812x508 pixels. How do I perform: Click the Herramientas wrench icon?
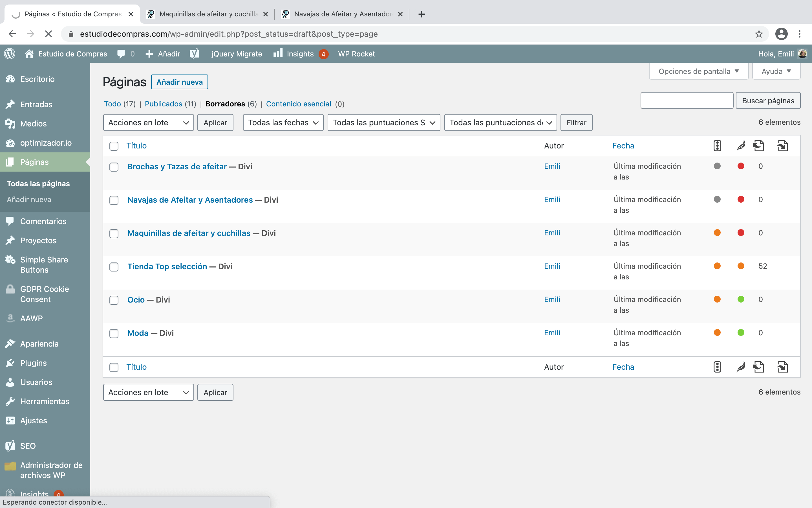(10, 401)
